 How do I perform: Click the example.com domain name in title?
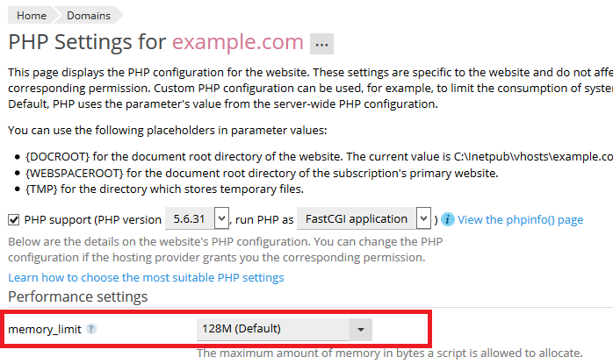[237, 42]
